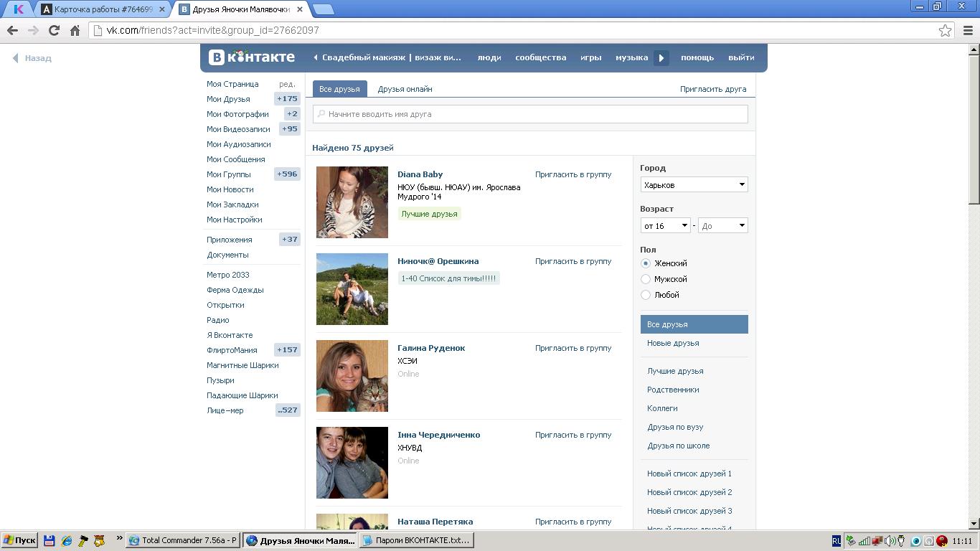Click the VKontakte logo in the header
The image size is (980, 551).
[x=251, y=57]
